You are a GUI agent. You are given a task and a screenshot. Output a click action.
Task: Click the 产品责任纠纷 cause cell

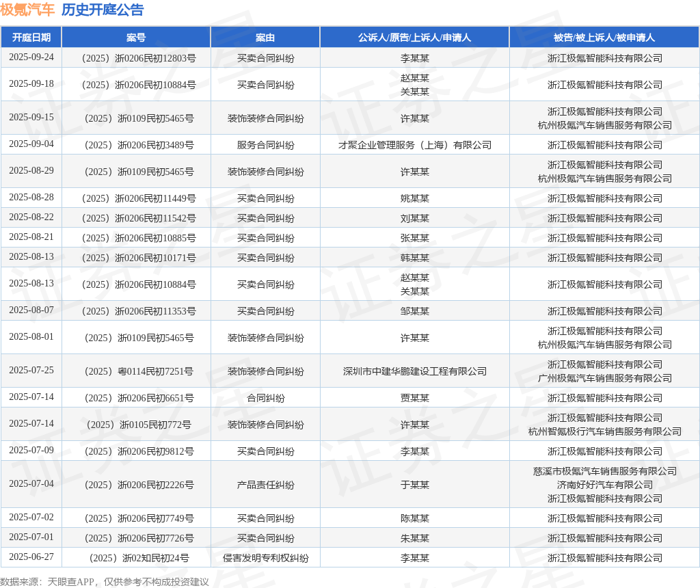[265, 485]
